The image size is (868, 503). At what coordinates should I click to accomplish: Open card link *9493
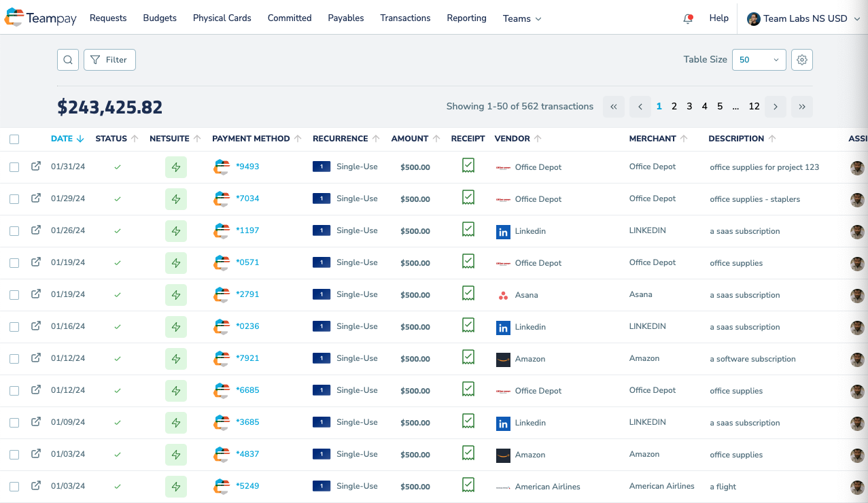247,167
